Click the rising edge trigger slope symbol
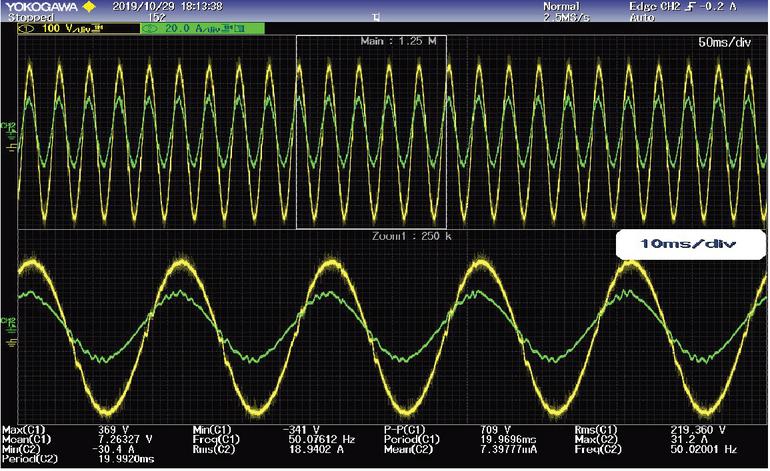The width and height of the screenshot is (770, 471). coord(675,7)
